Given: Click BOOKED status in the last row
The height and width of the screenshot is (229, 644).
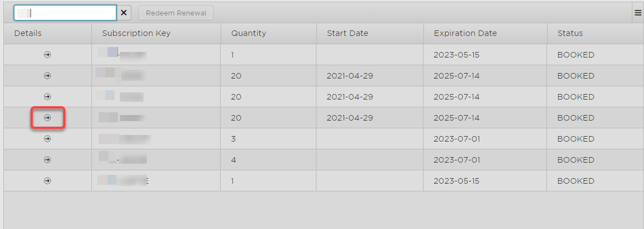Looking at the screenshot, I should point(576,181).
